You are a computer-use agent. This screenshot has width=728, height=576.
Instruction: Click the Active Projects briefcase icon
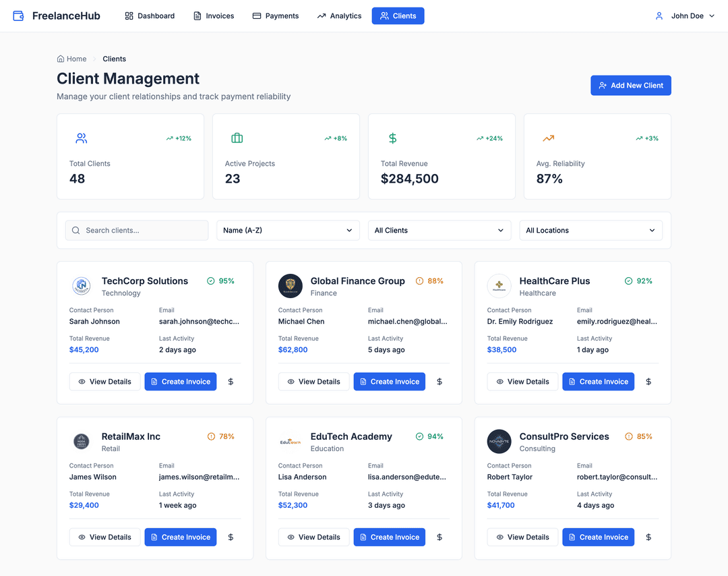(x=237, y=138)
